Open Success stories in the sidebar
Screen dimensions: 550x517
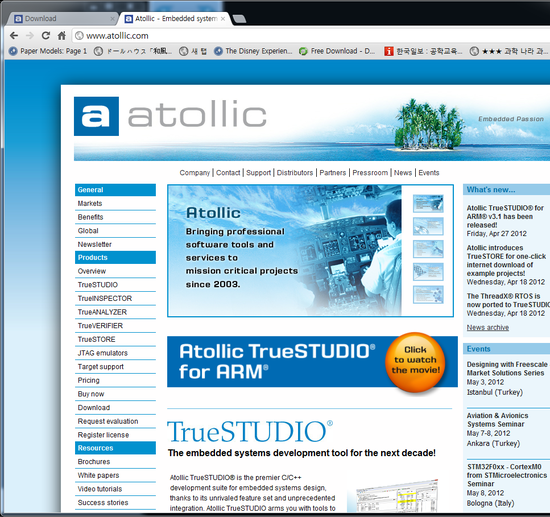tap(103, 503)
